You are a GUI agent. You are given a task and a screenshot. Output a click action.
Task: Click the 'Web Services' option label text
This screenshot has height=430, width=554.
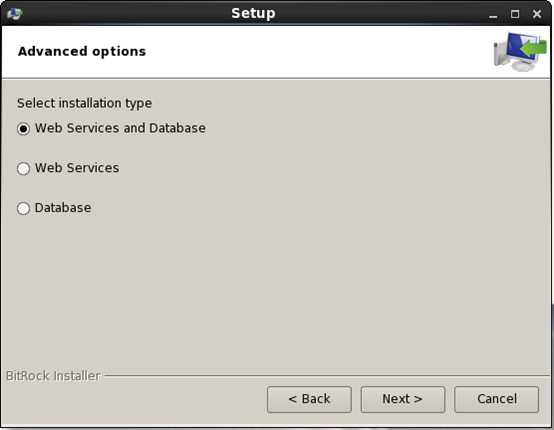[77, 168]
